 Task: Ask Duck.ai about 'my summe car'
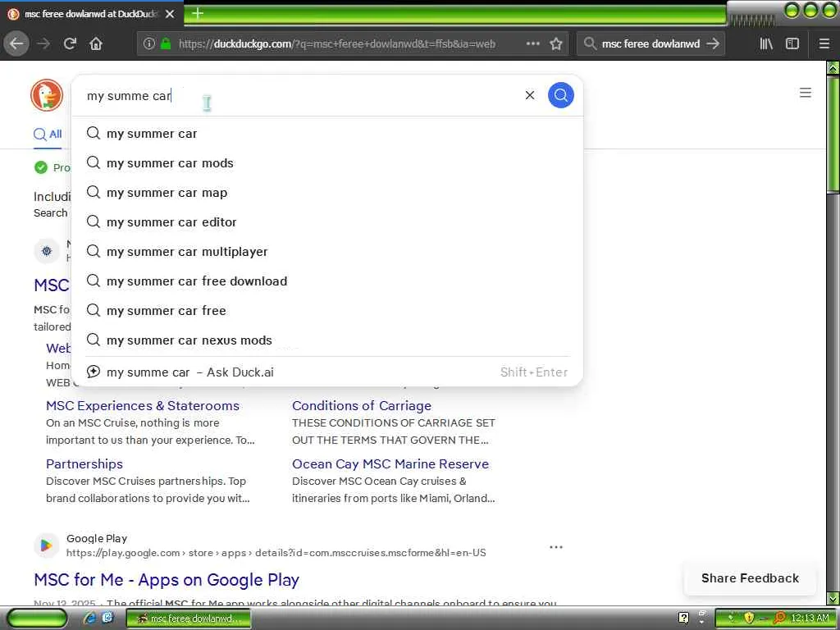click(327, 372)
